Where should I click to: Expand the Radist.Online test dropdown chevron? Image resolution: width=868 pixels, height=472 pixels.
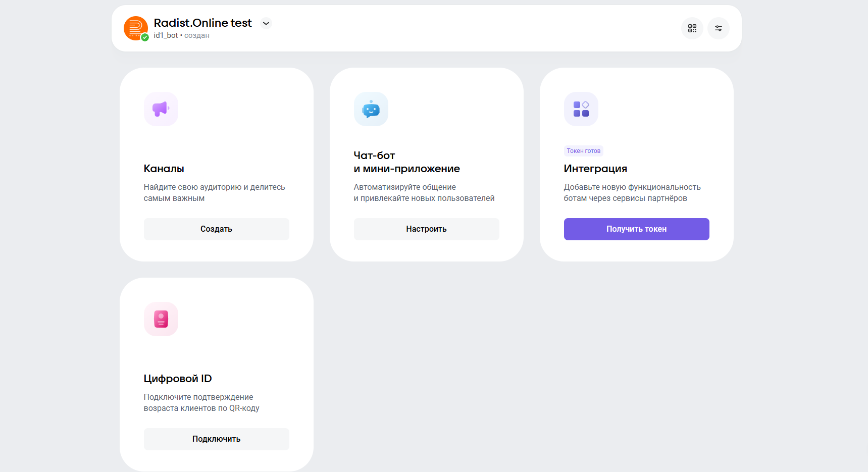click(x=266, y=23)
